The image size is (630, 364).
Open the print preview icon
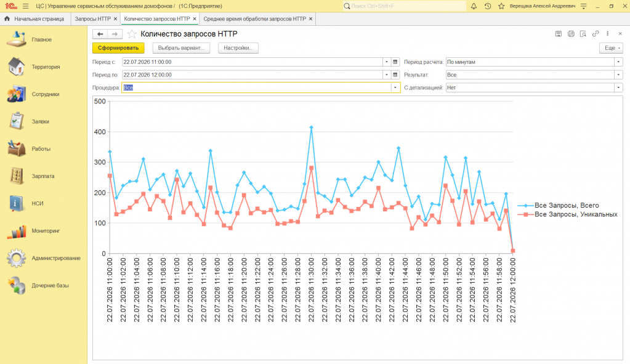coord(583,34)
